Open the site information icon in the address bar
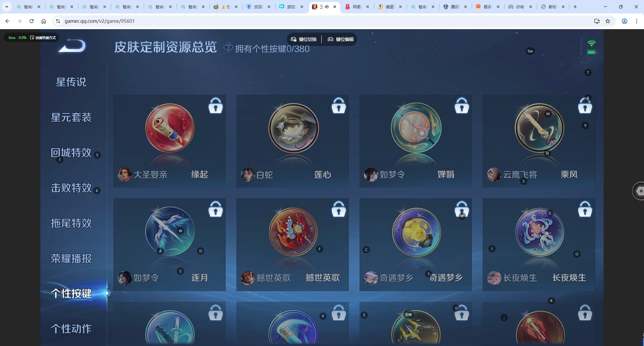The image size is (644, 346). [x=58, y=21]
